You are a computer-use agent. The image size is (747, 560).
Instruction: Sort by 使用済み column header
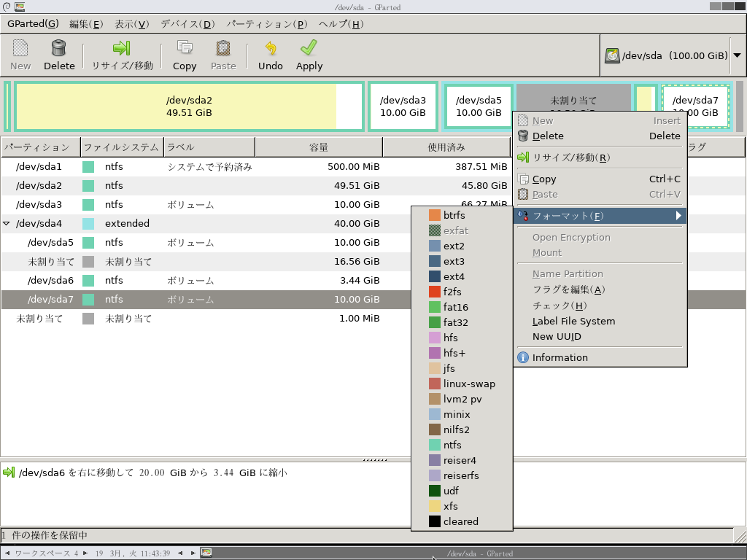pos(446,147)
